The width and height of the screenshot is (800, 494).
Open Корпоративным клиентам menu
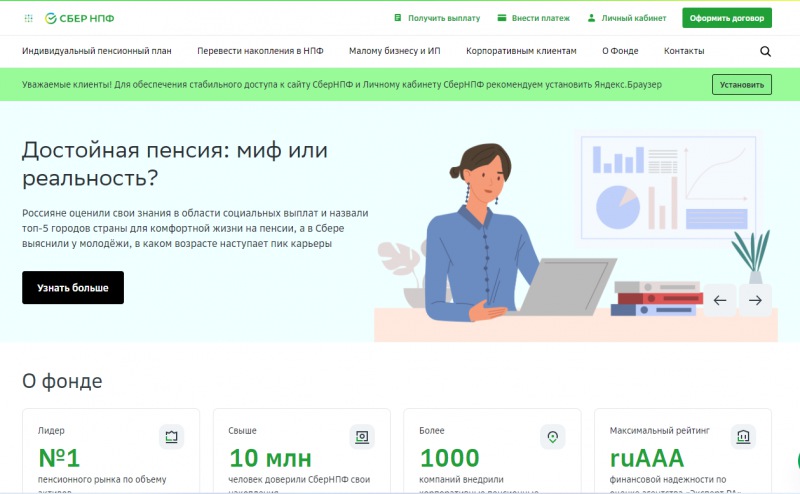pos(521,51)
